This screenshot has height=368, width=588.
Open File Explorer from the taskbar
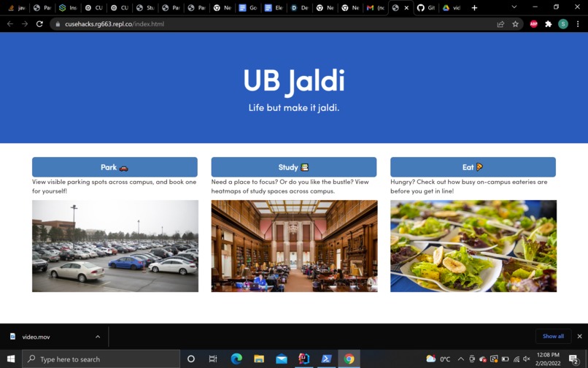pos(259,359)
